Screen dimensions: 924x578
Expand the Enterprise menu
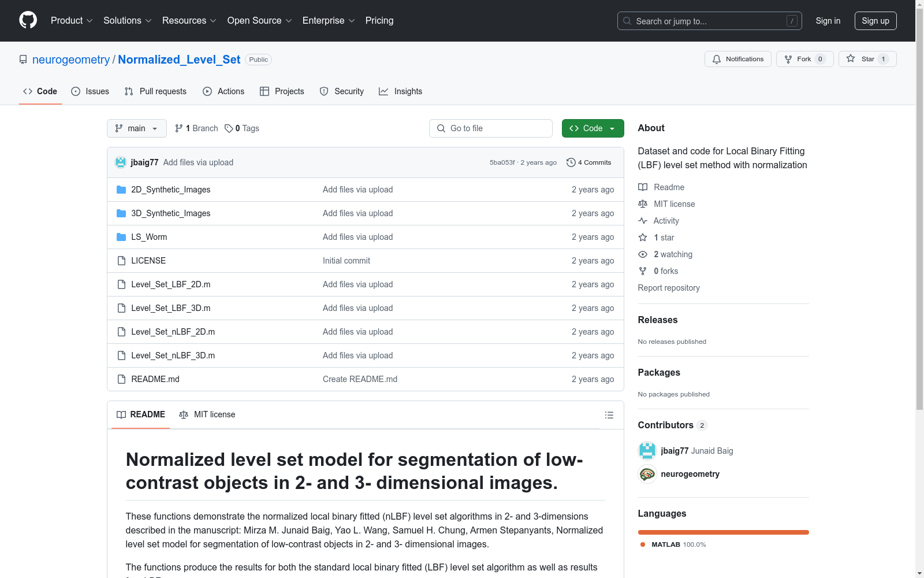coord(329,21)
